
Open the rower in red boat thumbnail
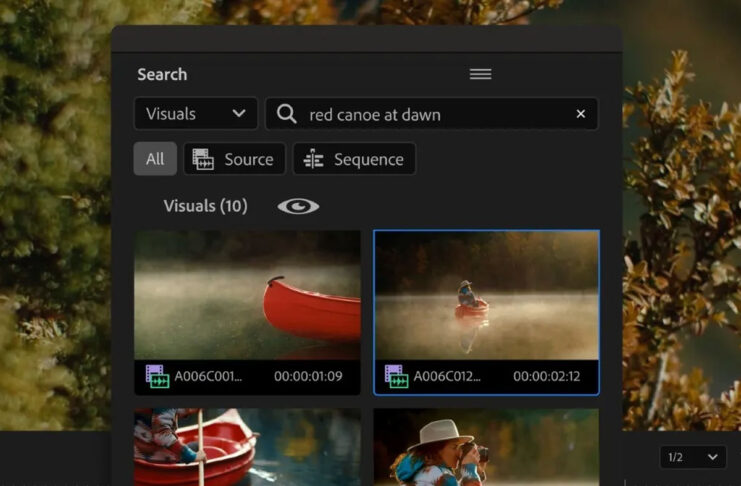[x=247, y=447]
